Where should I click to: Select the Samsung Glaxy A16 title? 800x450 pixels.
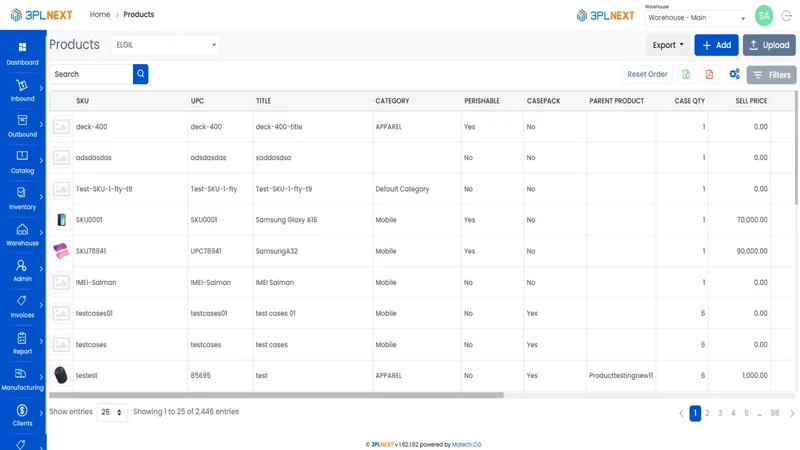(286, 220)
